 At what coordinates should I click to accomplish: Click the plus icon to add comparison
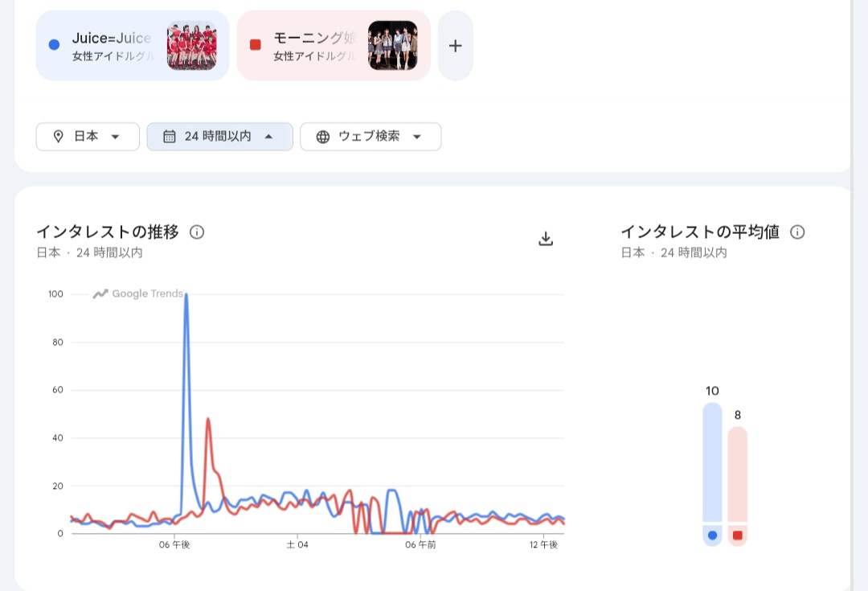(455, 46)
